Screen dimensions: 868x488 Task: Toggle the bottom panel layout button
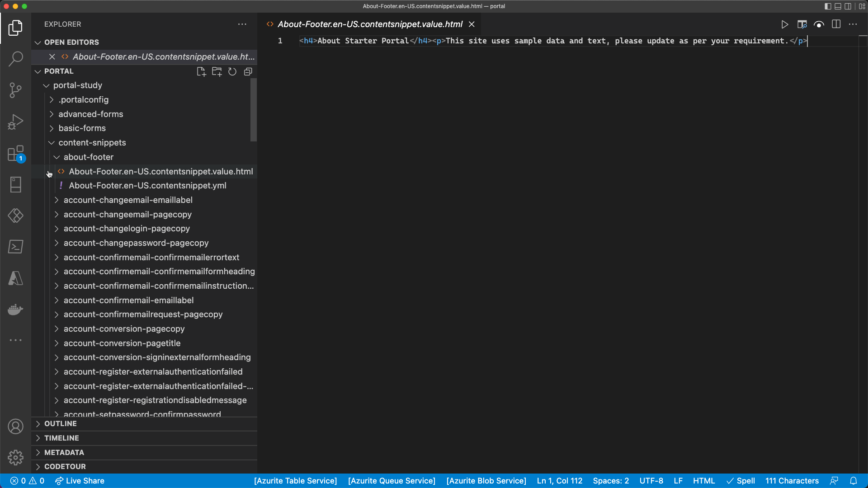pyautogui.click(x=838, y=6)
